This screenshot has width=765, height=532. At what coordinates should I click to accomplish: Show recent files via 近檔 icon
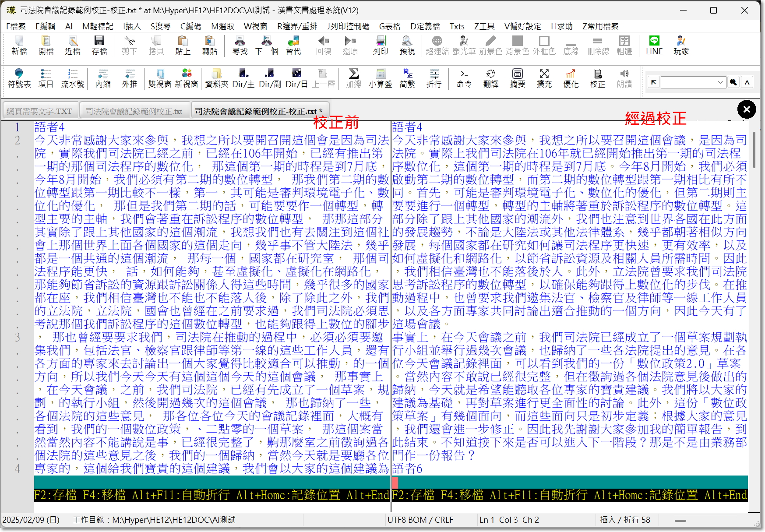tap(73, 46)
